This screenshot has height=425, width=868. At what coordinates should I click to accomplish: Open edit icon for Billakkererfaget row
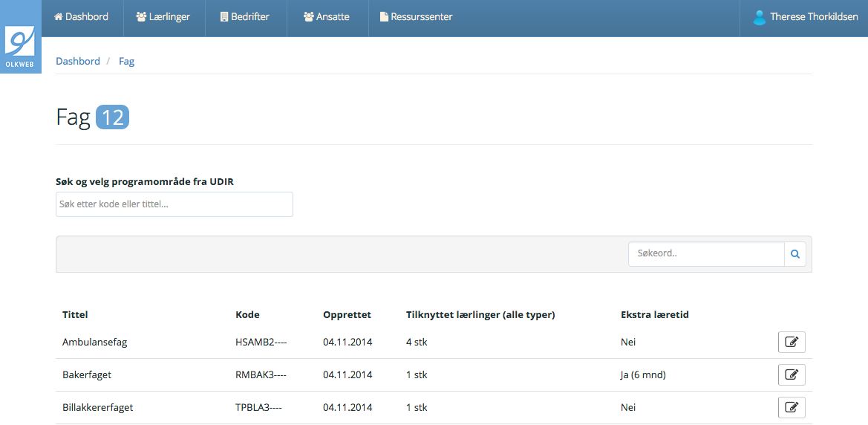click(x=792, y=407)
